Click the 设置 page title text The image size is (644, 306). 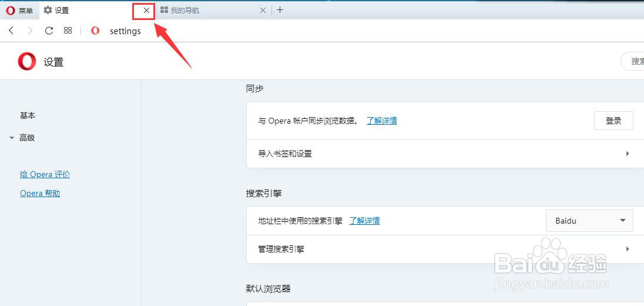(53, 62)
